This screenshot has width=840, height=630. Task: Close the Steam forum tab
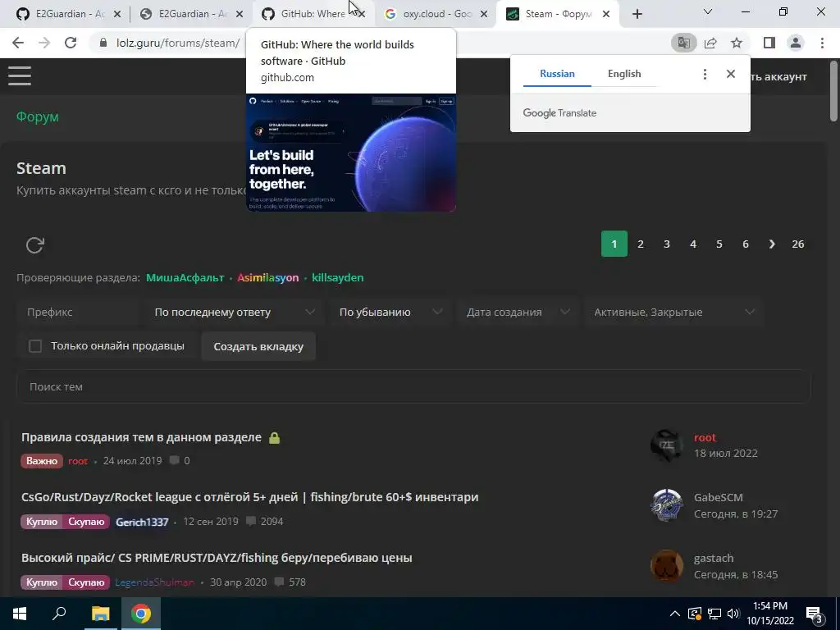point(606,15)
